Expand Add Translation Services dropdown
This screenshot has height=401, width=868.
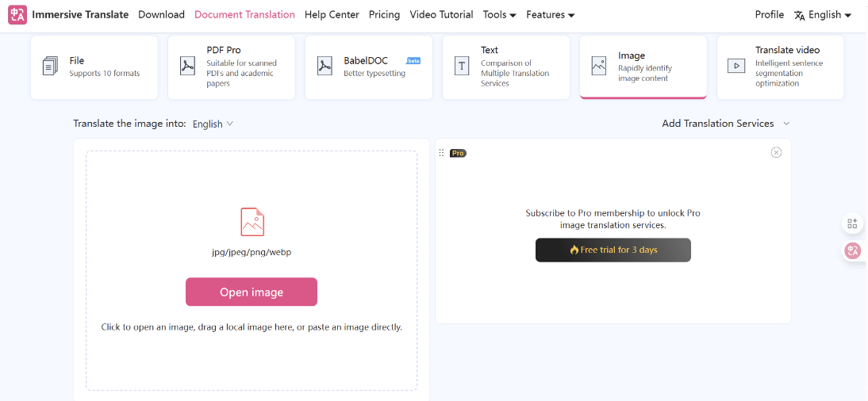[x=726, y=124]
